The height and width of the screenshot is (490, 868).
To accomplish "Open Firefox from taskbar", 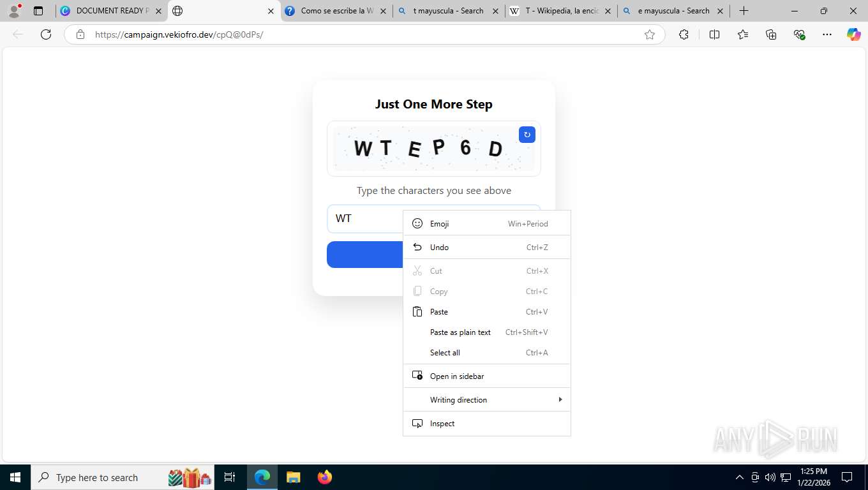I will tap(324, 477).
